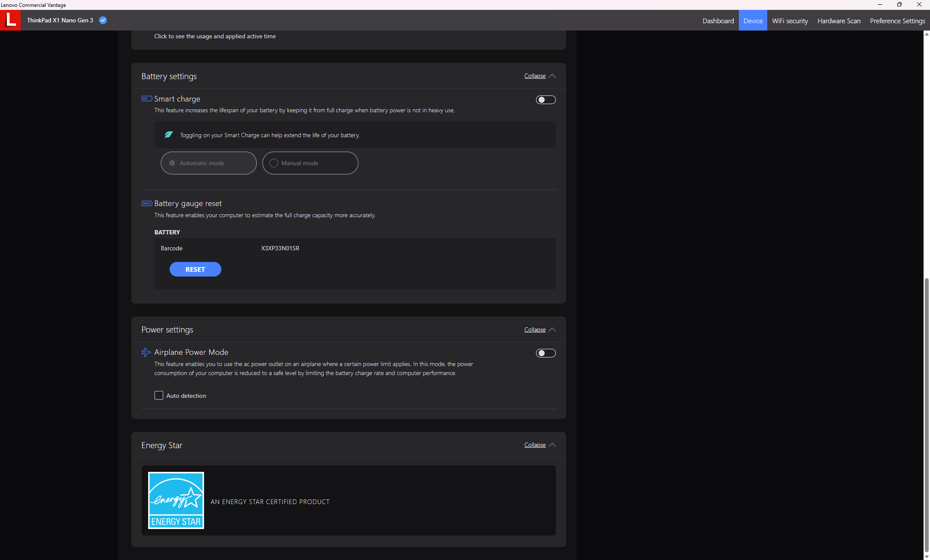Image resolution: width=930 pixels, height=560 pixels.
Task: Click the restore window icon
Action: coord(899,4)
